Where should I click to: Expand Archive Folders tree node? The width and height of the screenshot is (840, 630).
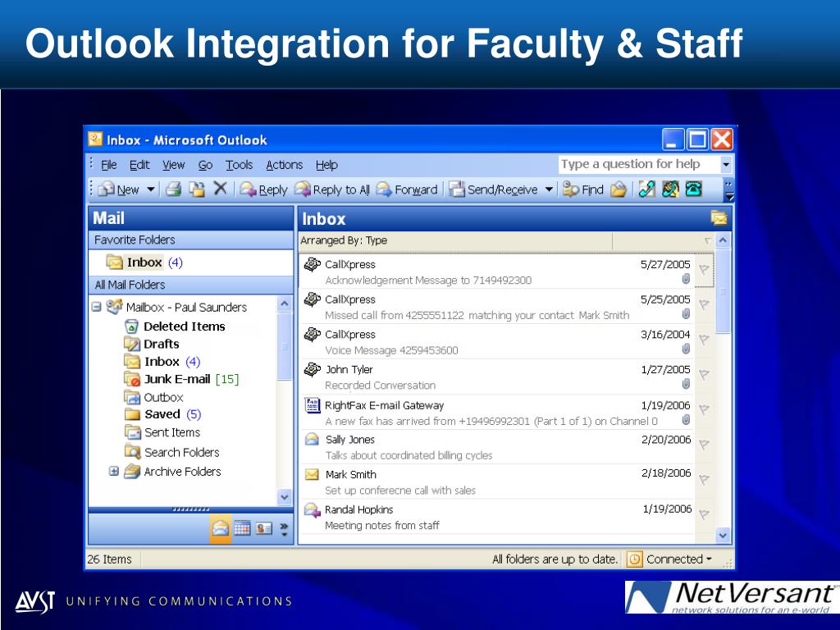113,472
